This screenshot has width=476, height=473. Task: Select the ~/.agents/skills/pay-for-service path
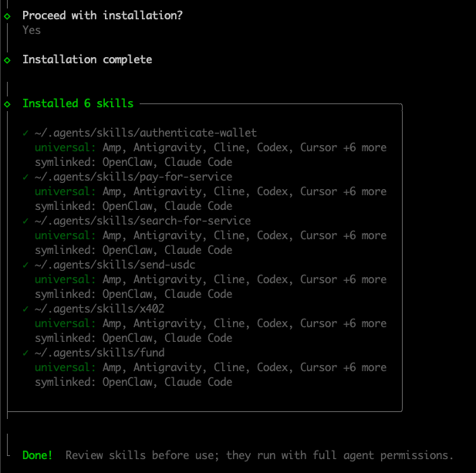point(133,177)
